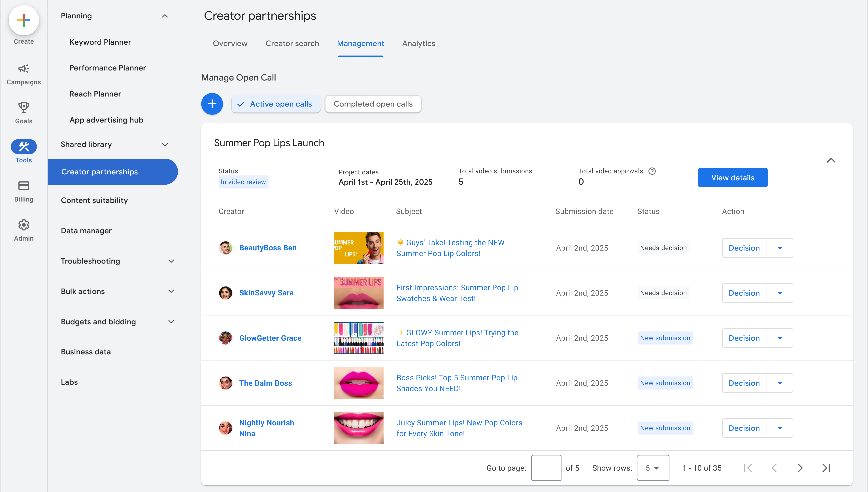This screenshot has height=492, width=868.
Task: Click Nightly Nourish Nina's avatar
Action: (226, 428)
